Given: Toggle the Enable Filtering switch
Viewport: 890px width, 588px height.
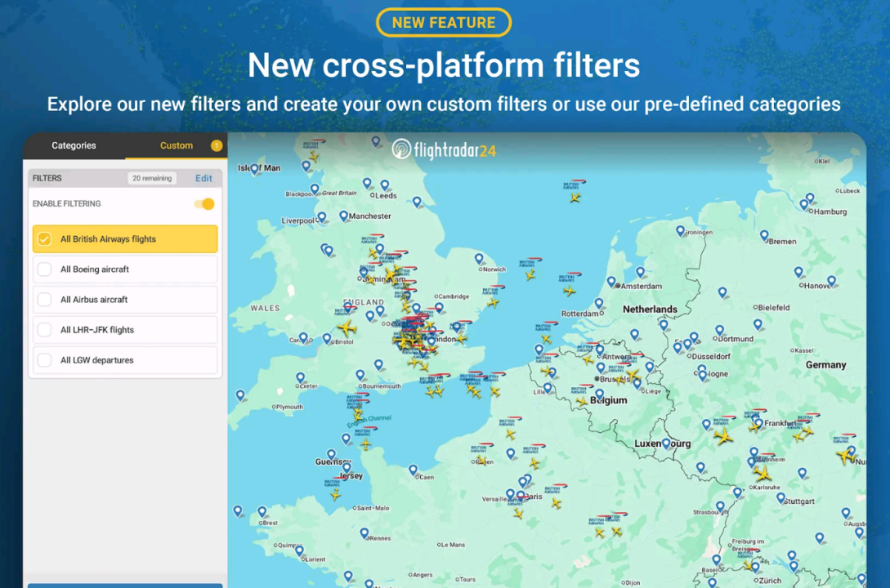Looking at the screenshot, I should (205, 203).
